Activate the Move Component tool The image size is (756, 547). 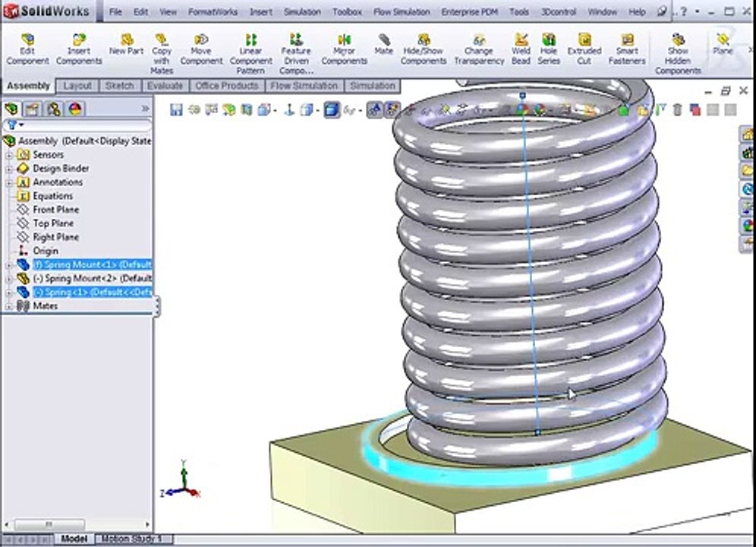coord(201,49)
